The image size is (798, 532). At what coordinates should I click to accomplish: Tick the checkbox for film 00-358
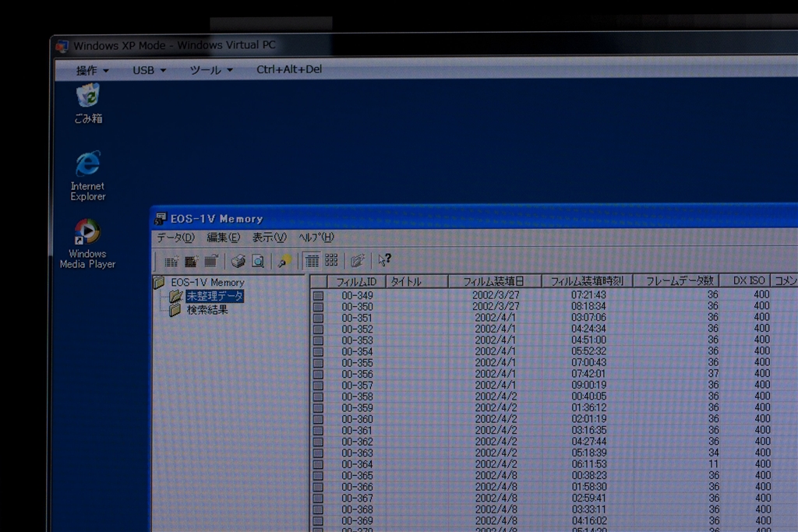[x=319, y=397]
